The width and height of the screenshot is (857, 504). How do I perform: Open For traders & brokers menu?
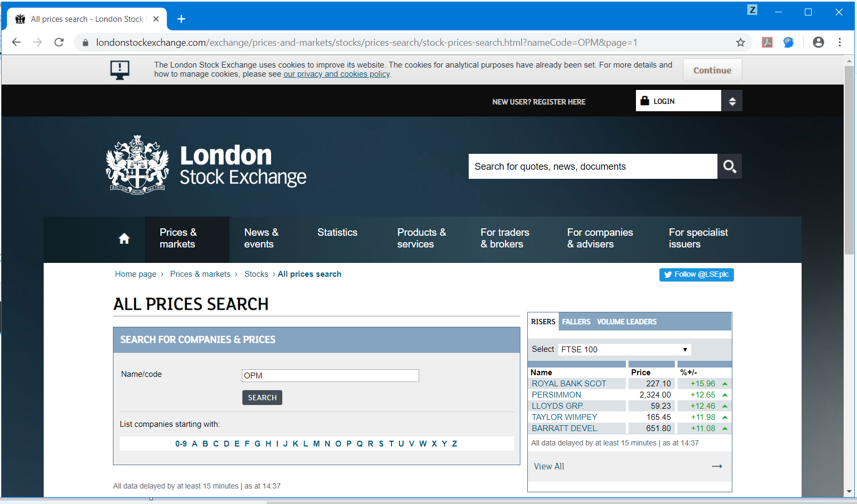pos(504,238)
